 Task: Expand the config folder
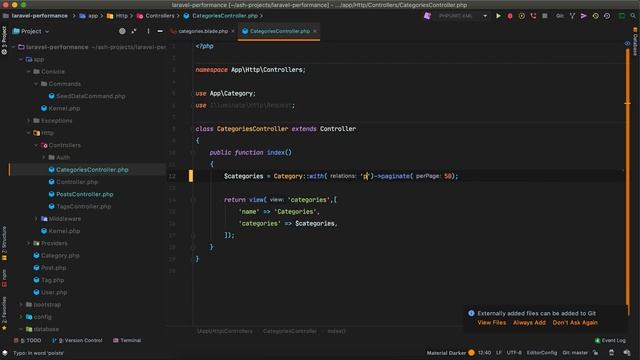click(21, 317)
